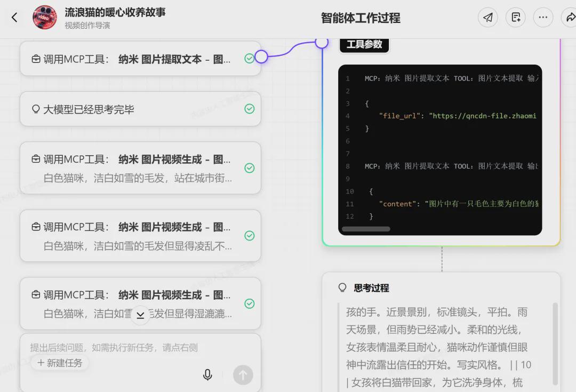The height and width of the screenshot is (392, 576).
Task: Expand the 纳米 图片提取文本 tool step
Action: tap(140, 59)
